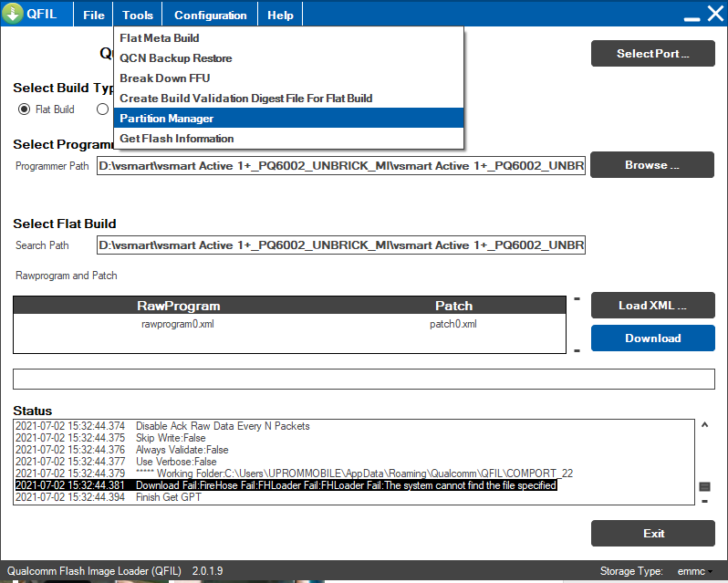728x583 pixels.
Task: Click minus icon at top-right of RawProgram table
Action: 577,299
